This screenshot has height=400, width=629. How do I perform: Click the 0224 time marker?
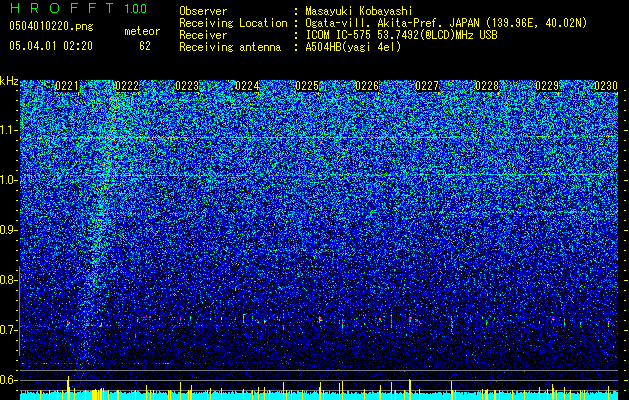pyautogui.click(x=247, y=86)
